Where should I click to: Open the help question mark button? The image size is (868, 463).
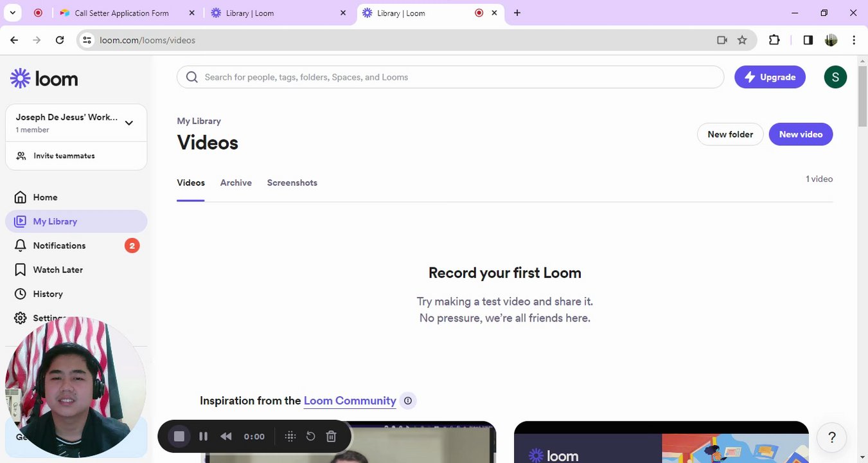click(832, 438)
